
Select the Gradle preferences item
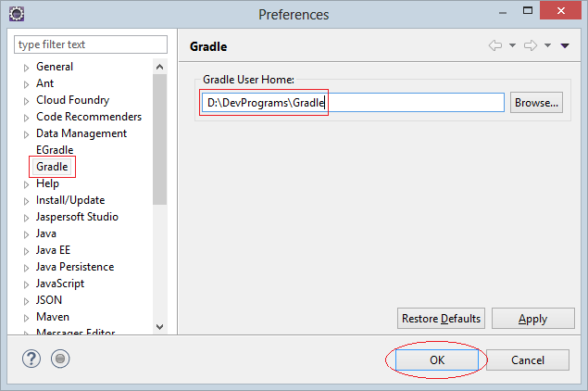coord(52,167)
